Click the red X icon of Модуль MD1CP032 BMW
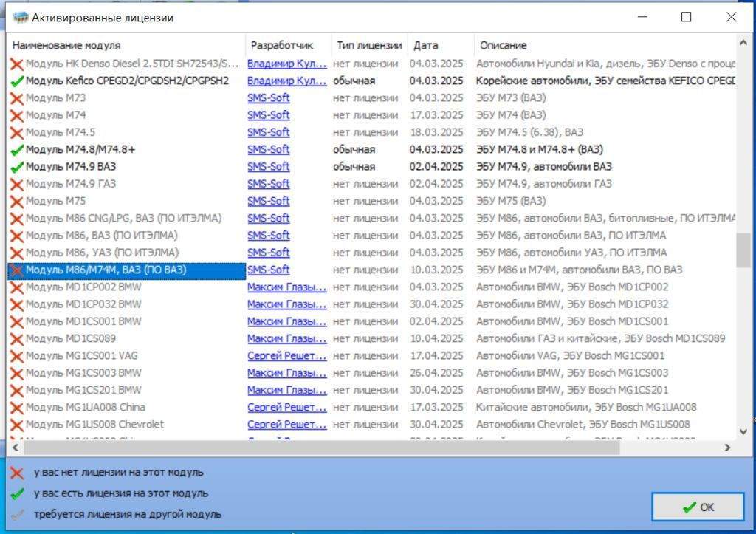The image size is (756, 534). 17,305
